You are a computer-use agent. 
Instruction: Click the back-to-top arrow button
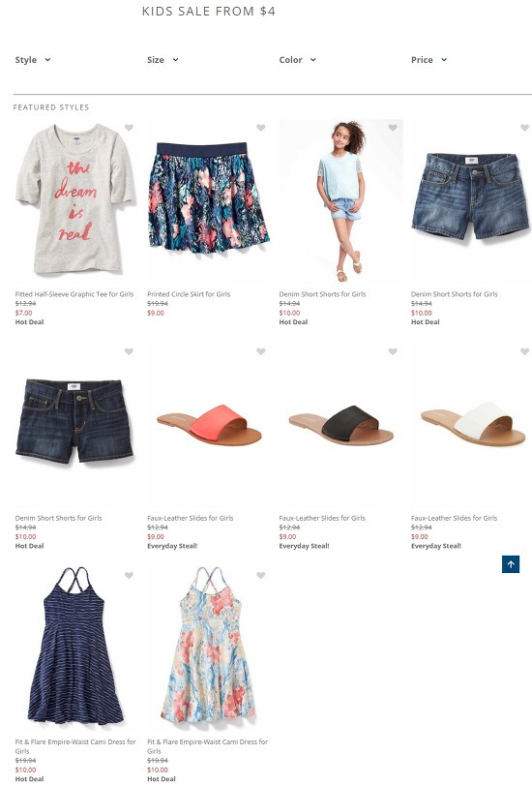[x=511, y=564]
